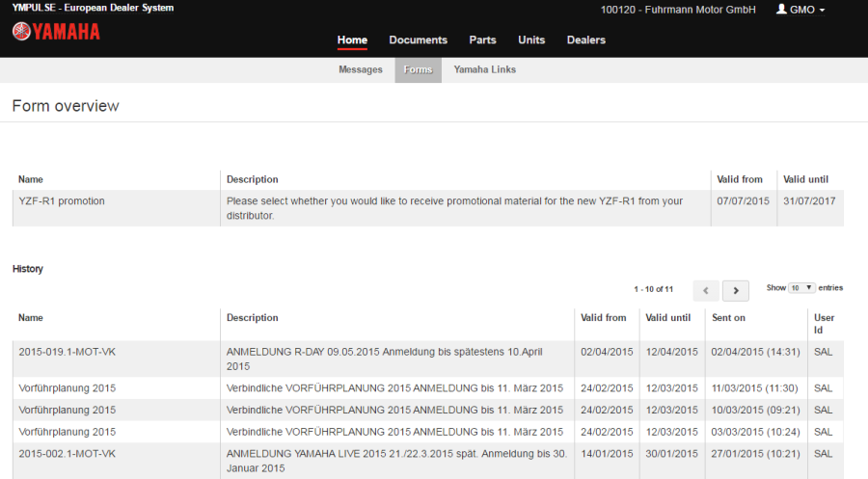This screenshot has height=479, width=868.
Task: Click the History section label
Action: point(28,269)
